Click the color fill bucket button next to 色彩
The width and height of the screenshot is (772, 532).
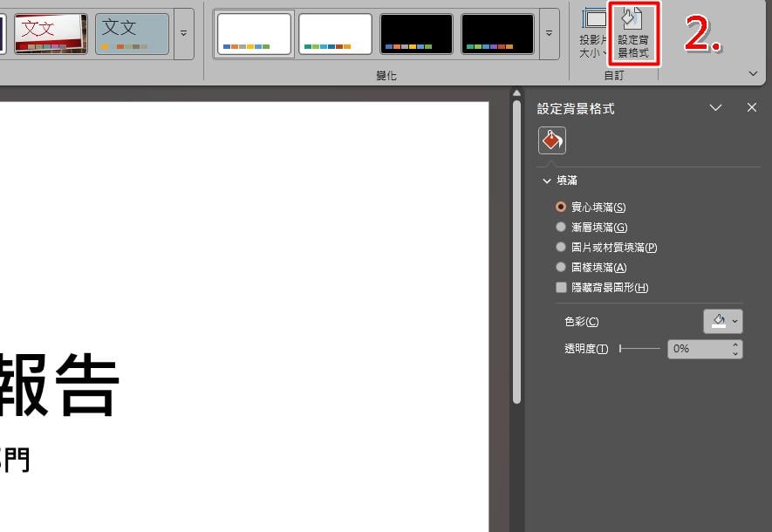(x=723, y=321)
